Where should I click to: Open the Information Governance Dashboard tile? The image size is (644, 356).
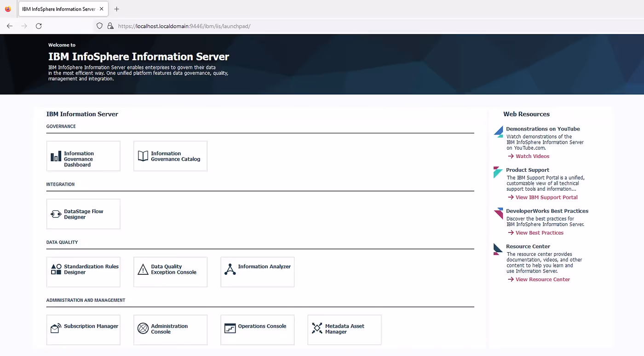click(x=83, y=156)
